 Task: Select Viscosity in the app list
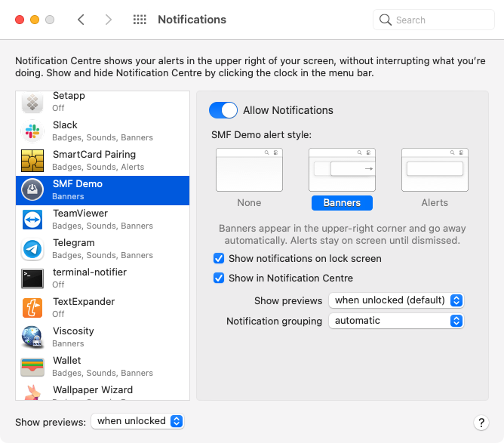[103, 337]
